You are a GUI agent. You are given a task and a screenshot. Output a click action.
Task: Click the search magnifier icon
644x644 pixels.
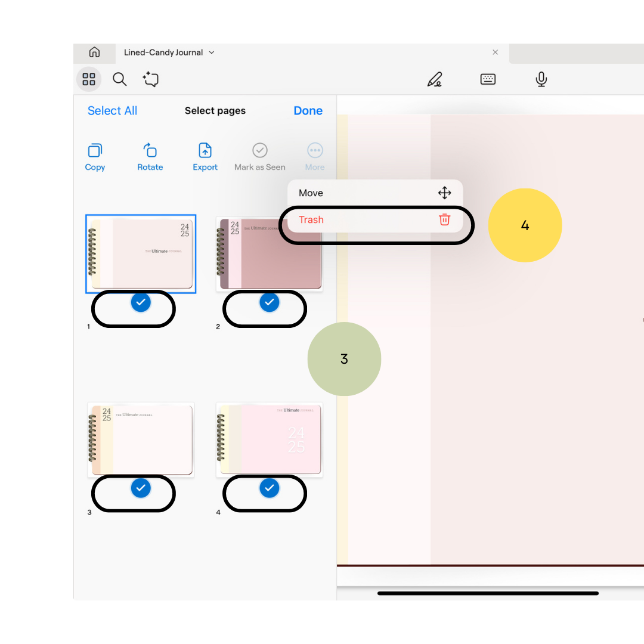[x=120, y=79]
